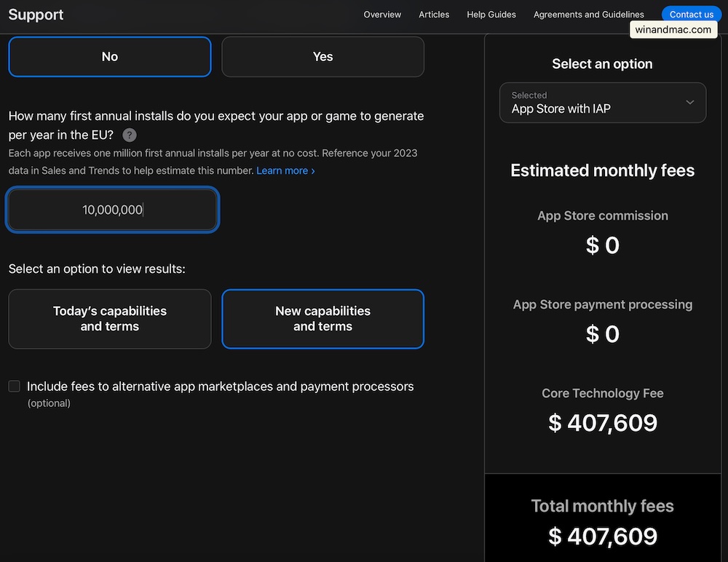Click the question mark help icon
This screenshot has width=728, height=562.
[129, 135]
